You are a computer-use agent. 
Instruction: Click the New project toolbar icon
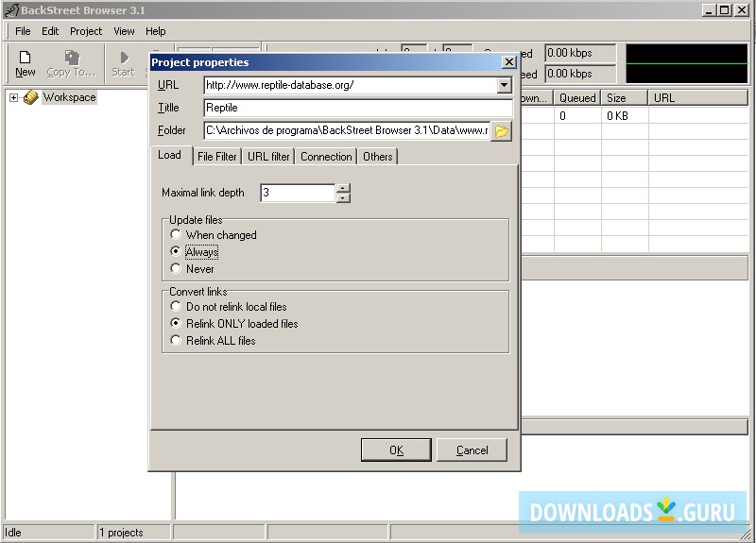click(25, 58)
